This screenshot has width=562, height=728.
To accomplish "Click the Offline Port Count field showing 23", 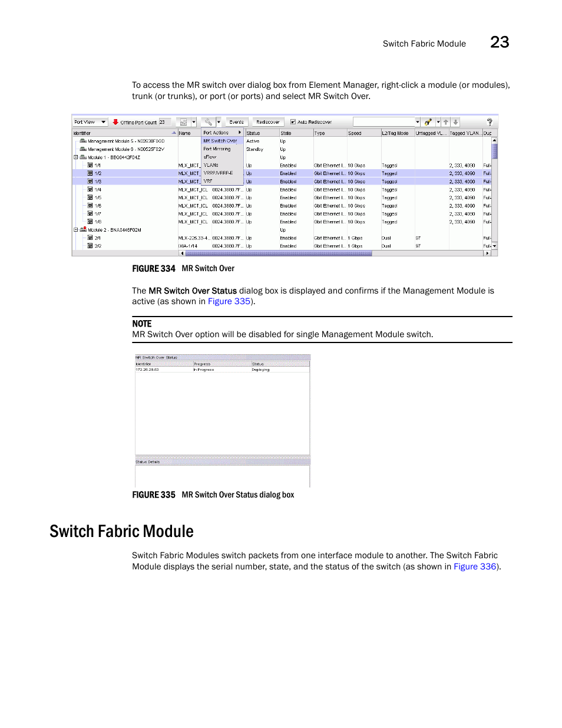I will tap(165, 122).
